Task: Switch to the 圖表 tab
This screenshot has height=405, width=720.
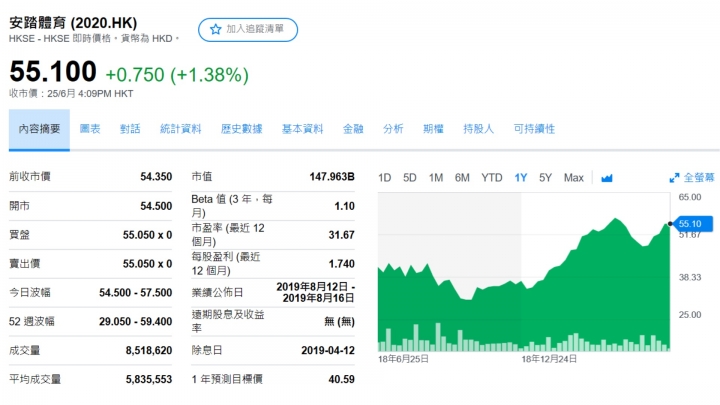Action: pyautogui.click(x=90, y=129)
